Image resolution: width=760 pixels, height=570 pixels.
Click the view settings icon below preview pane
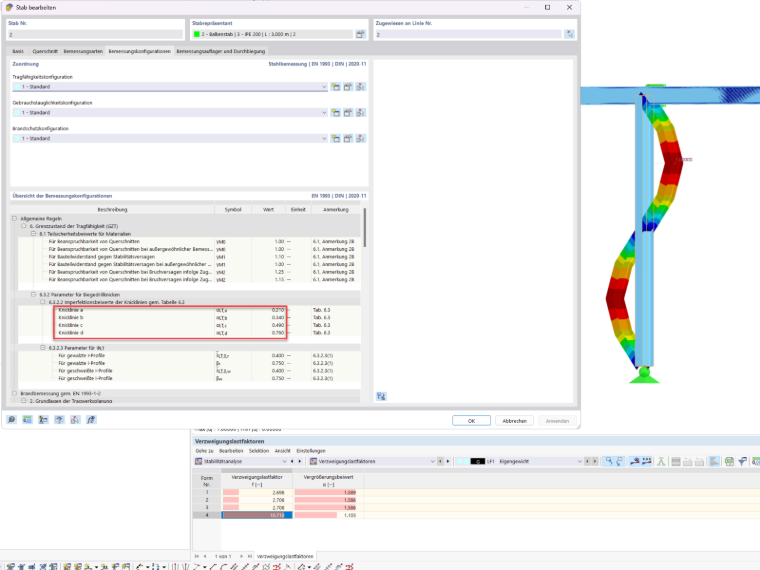(x=381, y=396)
